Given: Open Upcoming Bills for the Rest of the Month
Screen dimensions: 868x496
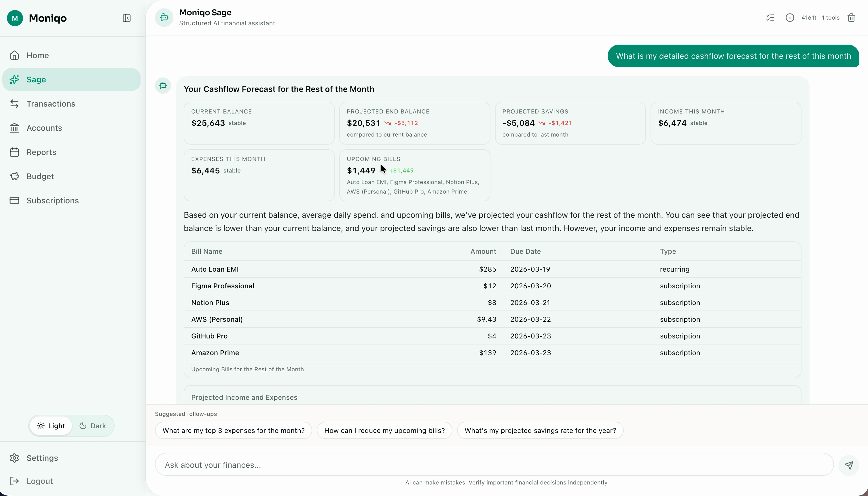Looking at the screenshot, I should click(247, 369).
